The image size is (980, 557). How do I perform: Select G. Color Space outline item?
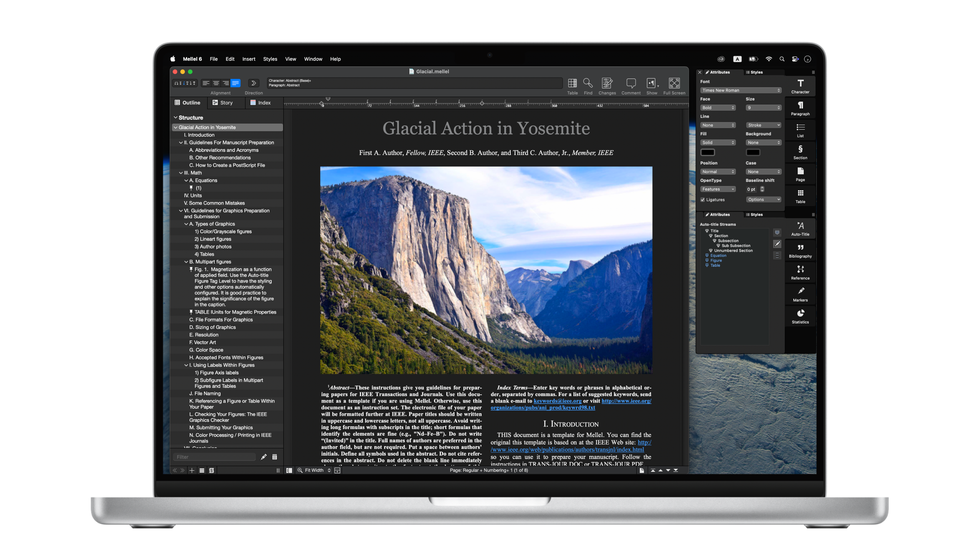tap(206, 350)
